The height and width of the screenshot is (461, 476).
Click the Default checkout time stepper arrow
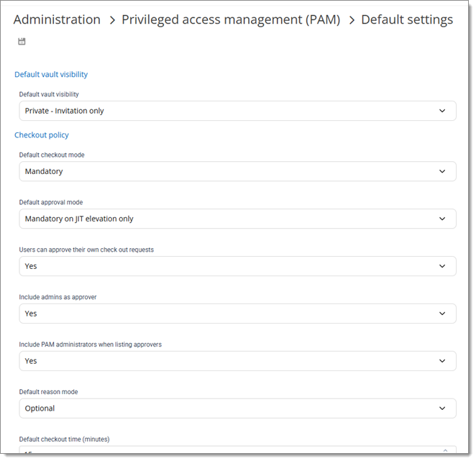444,450
